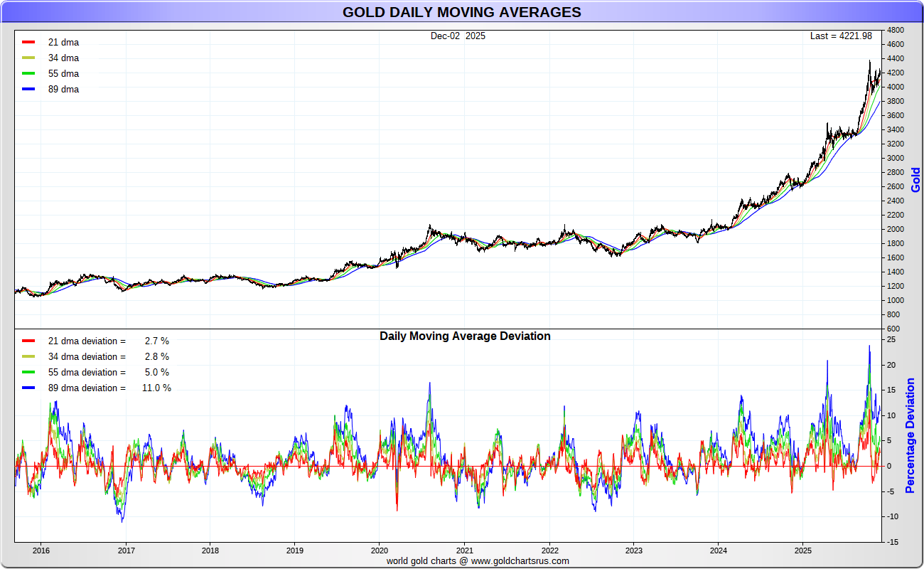924x569 pixels.
Task: Click the yellow 34 dma legend swatch
Action: pos(28,58)
